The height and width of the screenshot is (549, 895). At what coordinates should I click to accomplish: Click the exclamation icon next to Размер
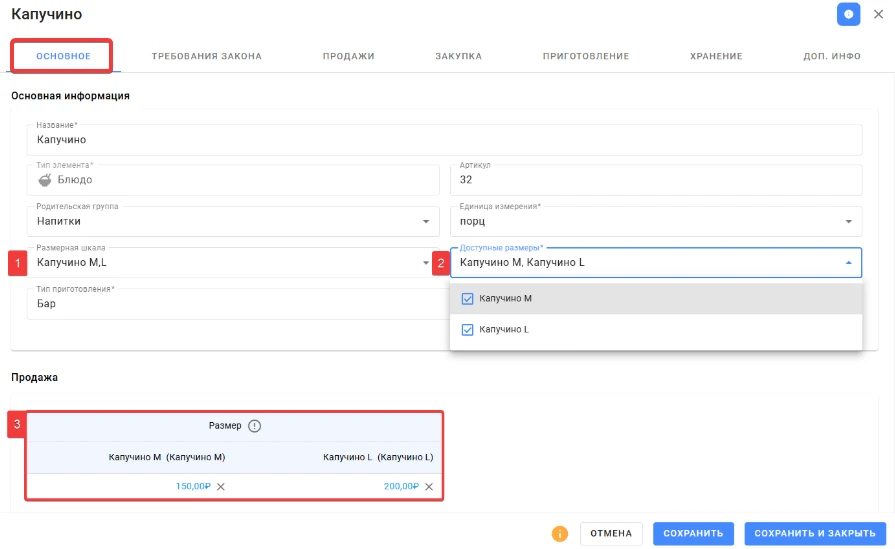[255, 426]
